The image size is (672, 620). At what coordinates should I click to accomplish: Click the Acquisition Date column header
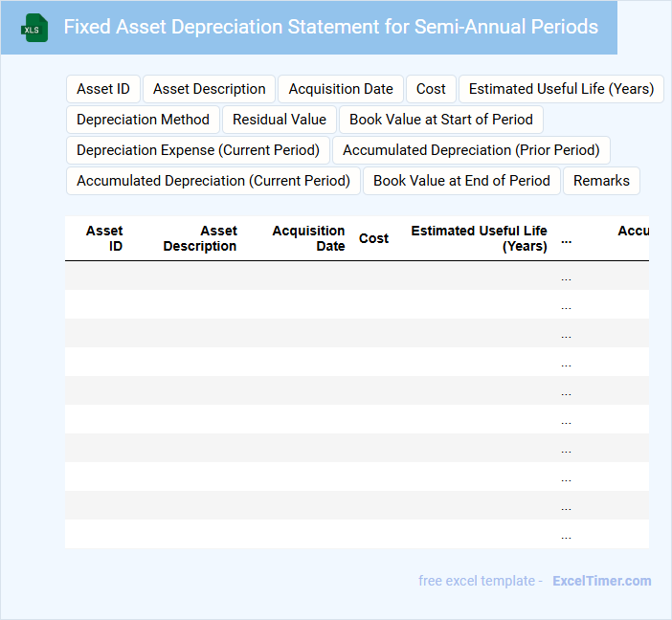pyautogui.click(x=308, y=238)
